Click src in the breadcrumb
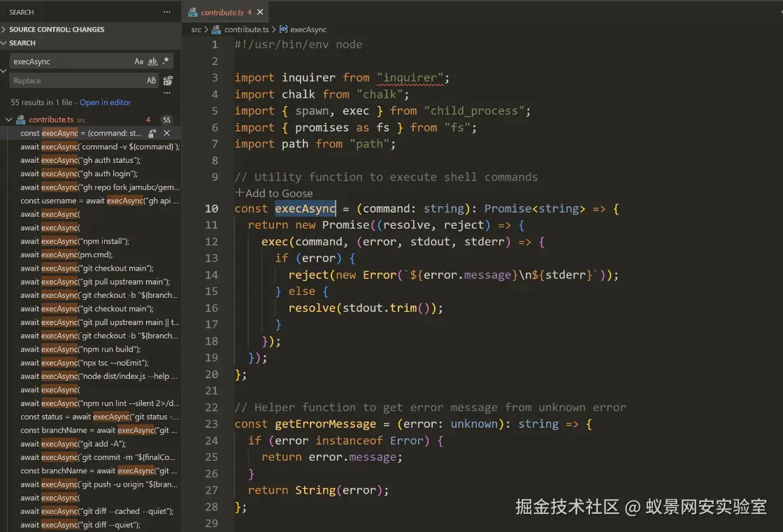The image size is (783, 532). coord(196,29)
